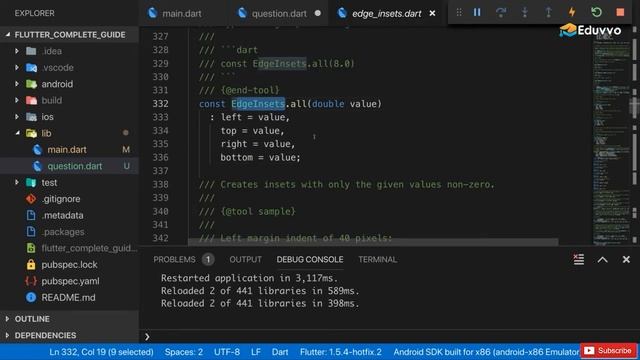
Task: Open the DEBUG CONSOLE tab
Action: 310,260
